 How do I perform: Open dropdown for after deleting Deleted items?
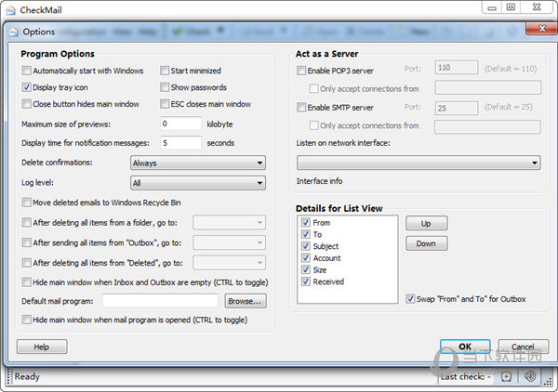click(229, 263)
